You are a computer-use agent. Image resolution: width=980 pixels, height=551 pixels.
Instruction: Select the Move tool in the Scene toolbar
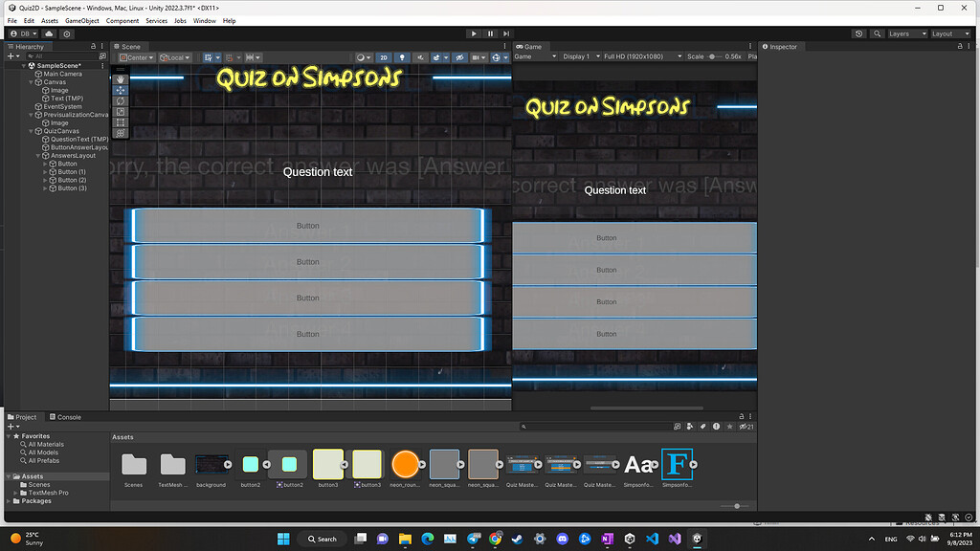pos(120,91)
